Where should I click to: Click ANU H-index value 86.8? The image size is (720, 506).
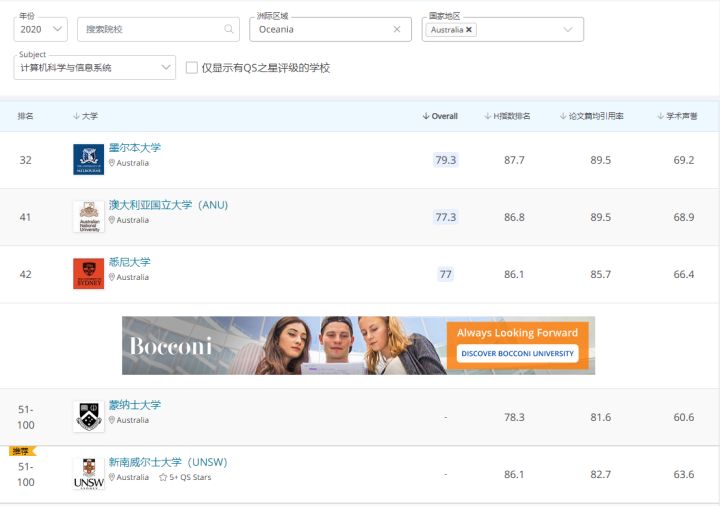click(x=514, y=217)
